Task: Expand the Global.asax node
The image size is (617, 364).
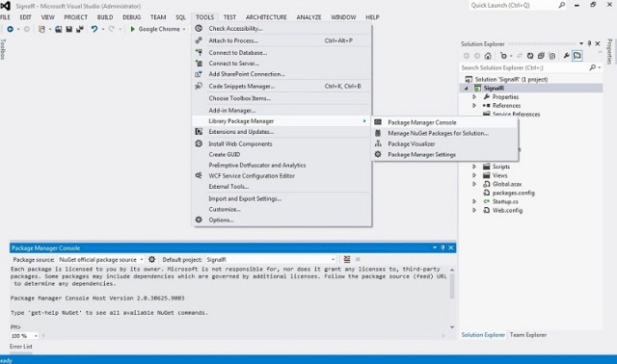Action: pyautogui.click(x=474, y=184)
